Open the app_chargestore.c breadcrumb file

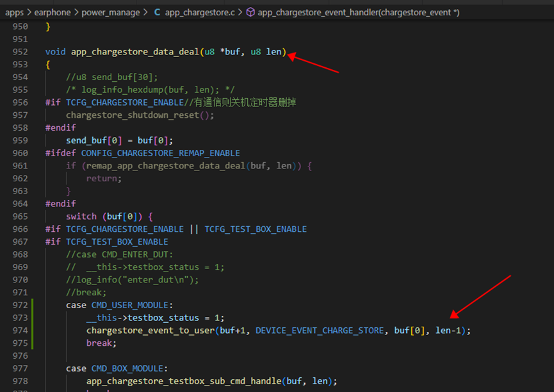coord(200,13)
